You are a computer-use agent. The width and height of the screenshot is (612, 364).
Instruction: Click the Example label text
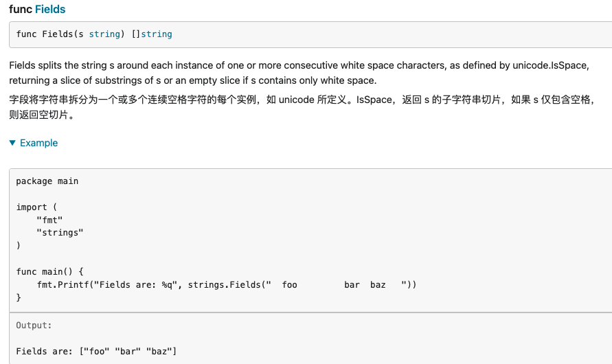pyautogui.click(x=38, y=143)
